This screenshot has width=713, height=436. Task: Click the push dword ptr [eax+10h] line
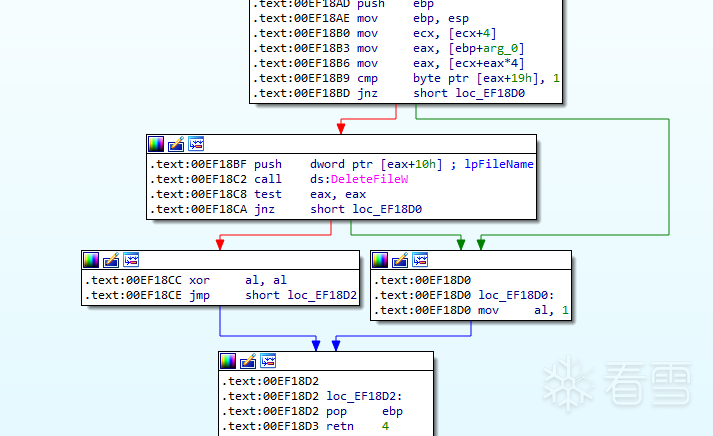click(x=341, y=164)
